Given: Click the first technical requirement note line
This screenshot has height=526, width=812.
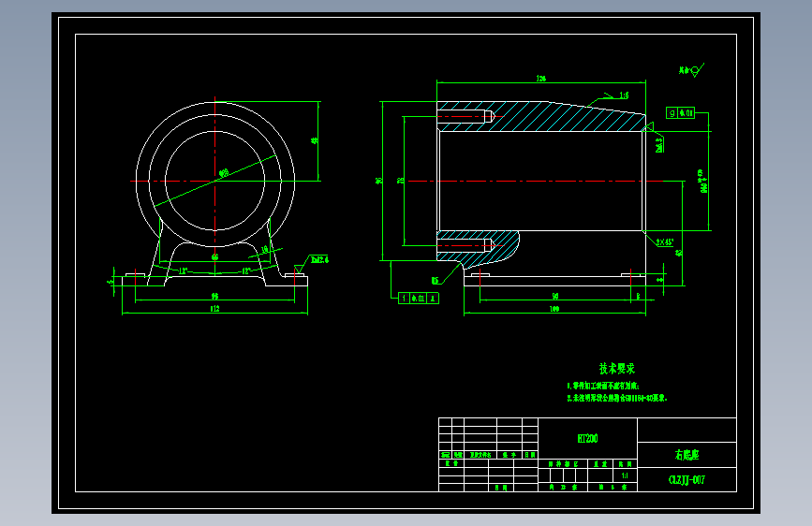Looking at the screenshot, I should (603, 386).
